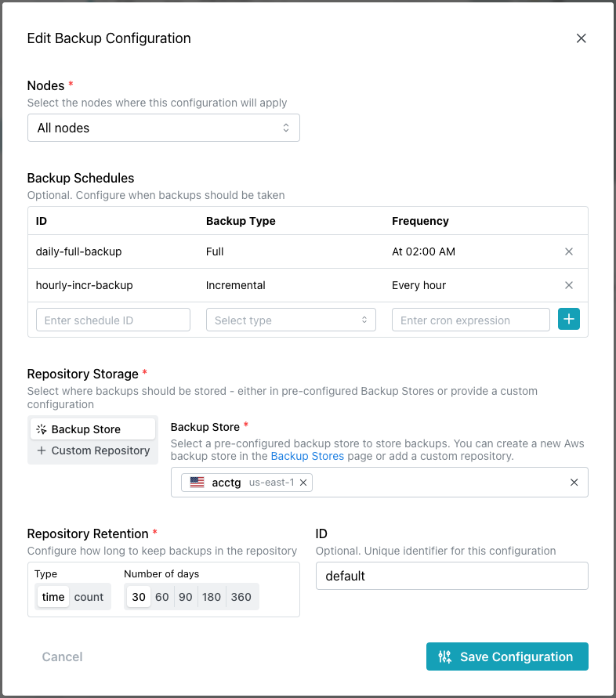Viewport: 616px width, 698px height.
Task: Select 360 days retention
Action: click(241, 597)
